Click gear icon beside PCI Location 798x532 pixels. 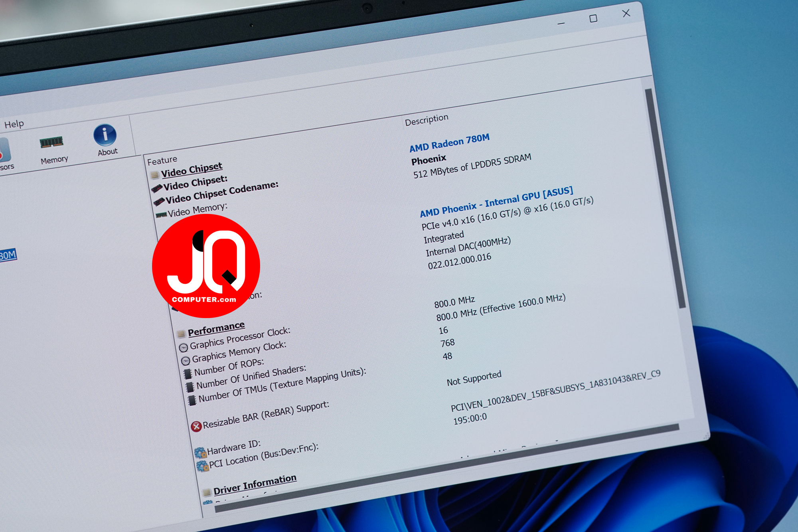pyautogui.click(x=202, y=466)
